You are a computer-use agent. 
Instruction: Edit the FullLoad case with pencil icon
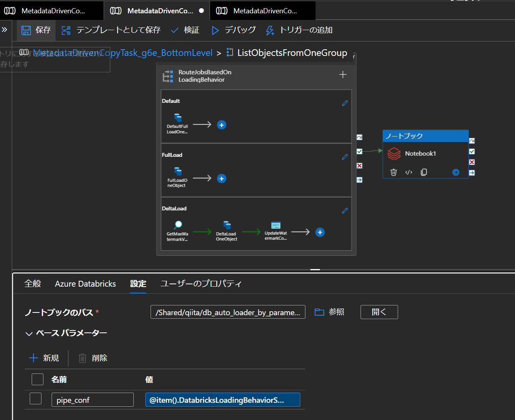(345, 157)
